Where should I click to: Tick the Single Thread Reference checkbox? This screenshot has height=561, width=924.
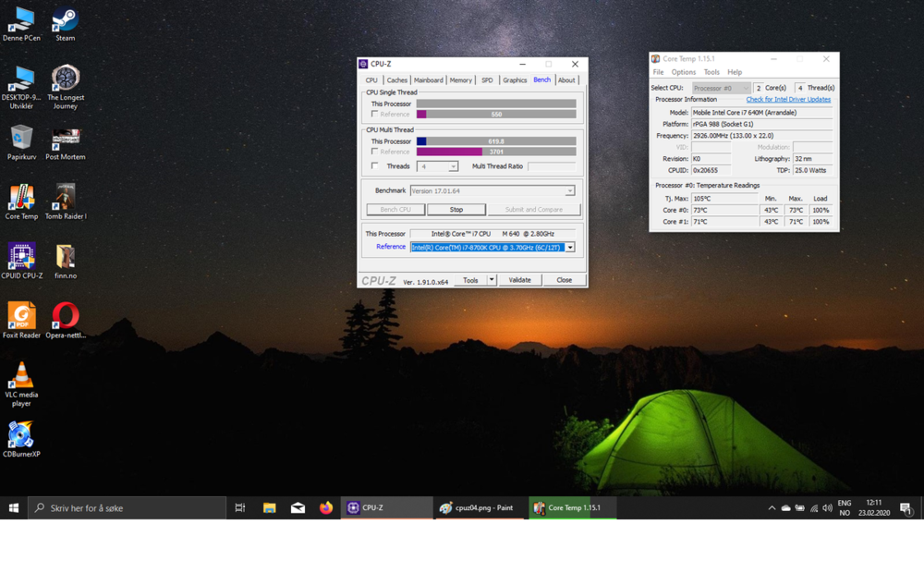375,114
